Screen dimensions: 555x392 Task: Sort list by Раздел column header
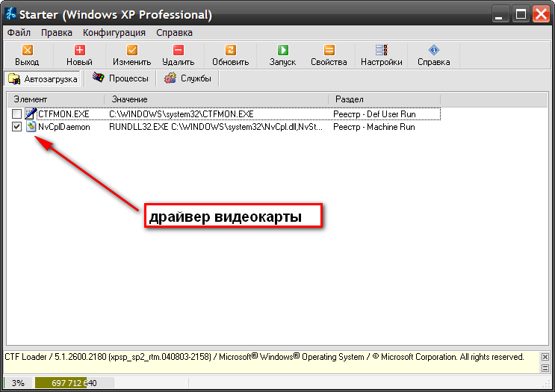pyautogui.click(x=384, y=99)
